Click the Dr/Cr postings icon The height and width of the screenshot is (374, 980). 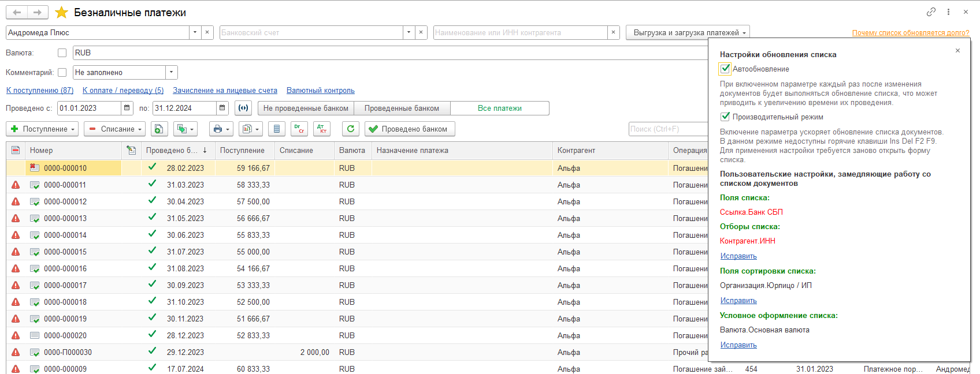coord(299,129)
